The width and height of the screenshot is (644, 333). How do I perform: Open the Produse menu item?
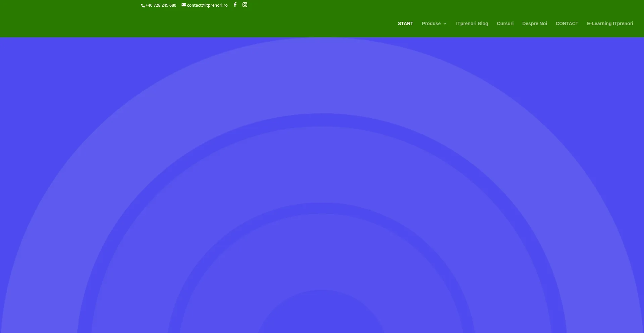pos(431,23)
